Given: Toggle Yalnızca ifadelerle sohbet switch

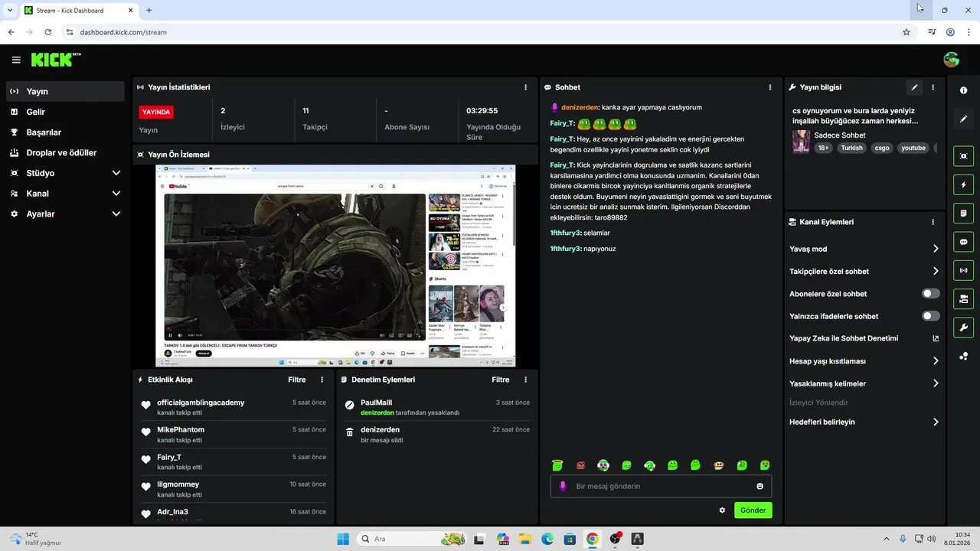Looking at the screenshot, I should (931, 316).
